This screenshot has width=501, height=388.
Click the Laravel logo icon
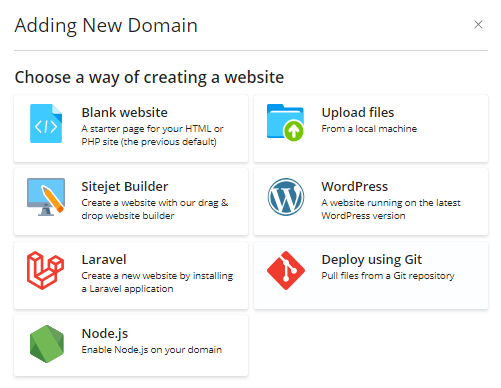coord(45,270)
